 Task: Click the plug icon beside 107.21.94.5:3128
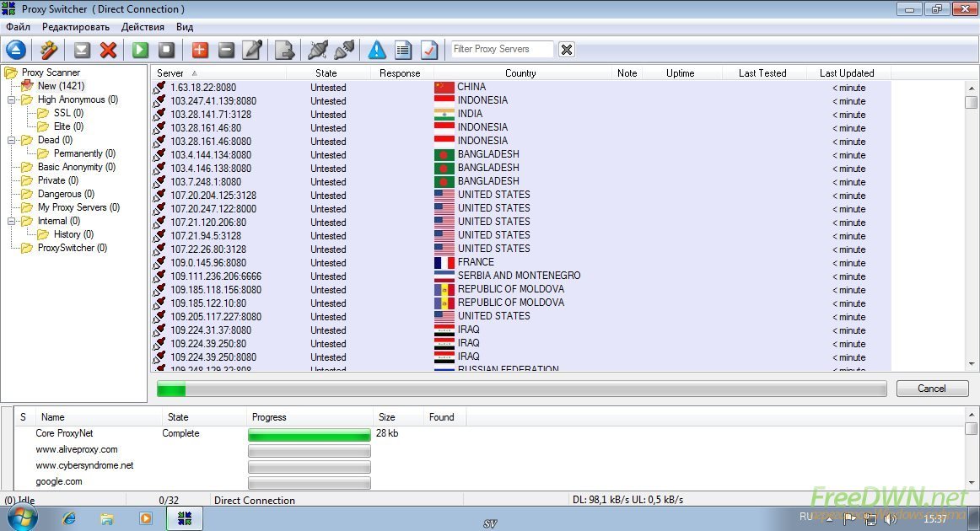[x=159, y=235]
